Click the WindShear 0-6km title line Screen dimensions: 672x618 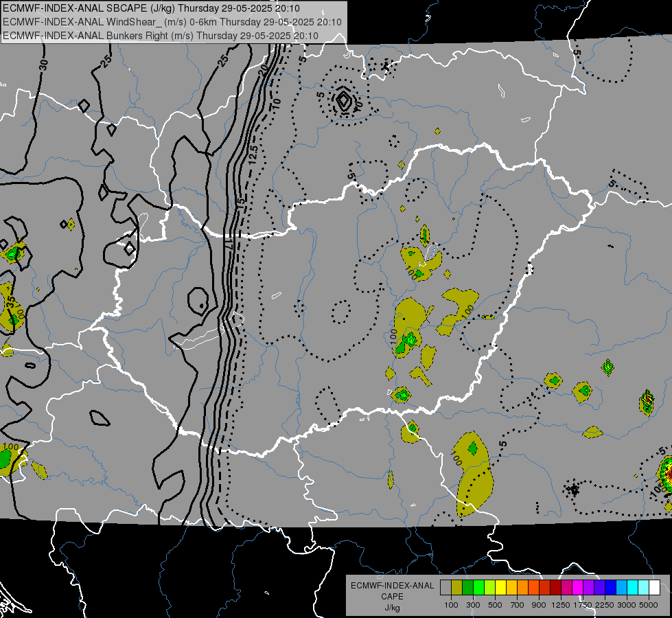172,22
